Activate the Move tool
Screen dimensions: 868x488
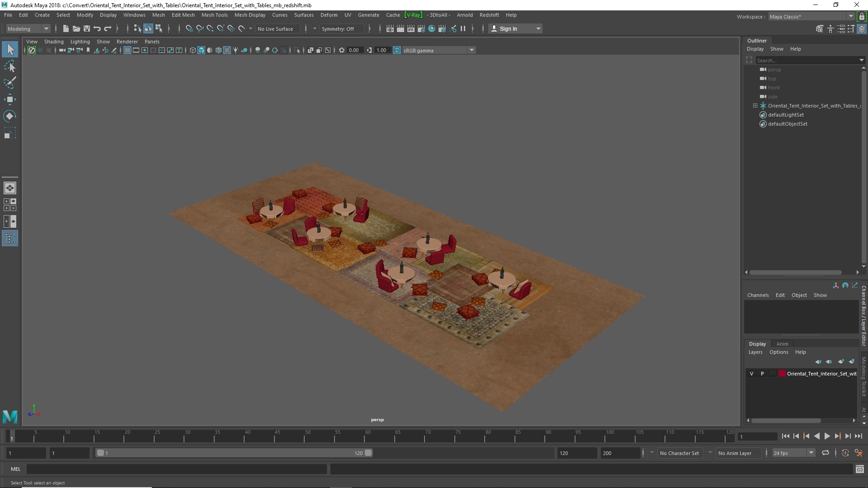pos(10,99)
